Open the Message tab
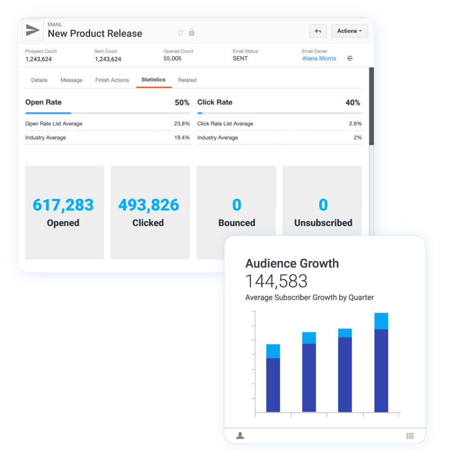The width and height of the screenshot is (476, 456). tap(71, 80)
